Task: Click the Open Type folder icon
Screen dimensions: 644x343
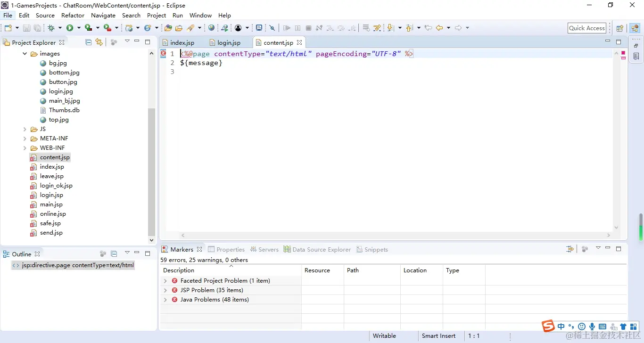Action: (x=168, y=28)
